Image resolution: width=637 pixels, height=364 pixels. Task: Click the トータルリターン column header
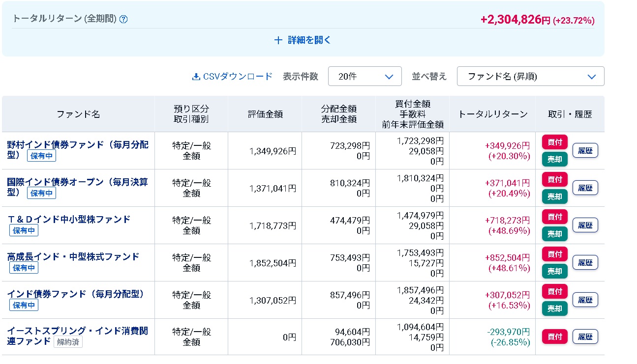coord(492,114)
